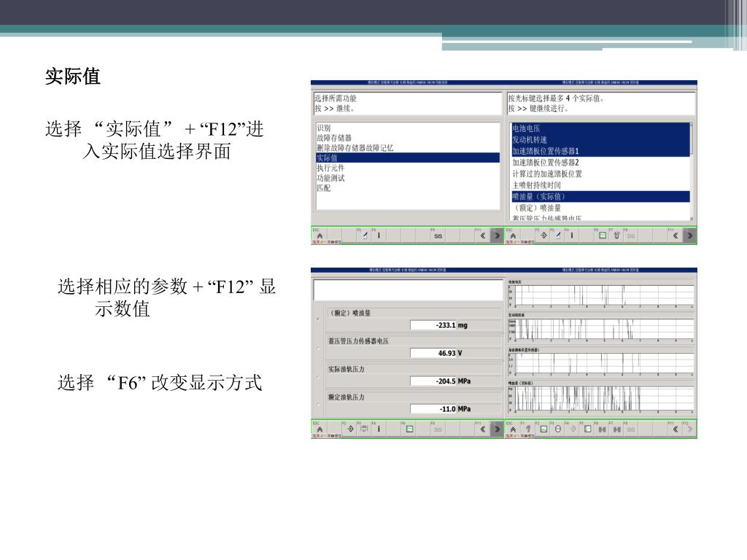747x560 pixels.
Task: Click F7 icon on graph display screen
Action: (617, 429)
